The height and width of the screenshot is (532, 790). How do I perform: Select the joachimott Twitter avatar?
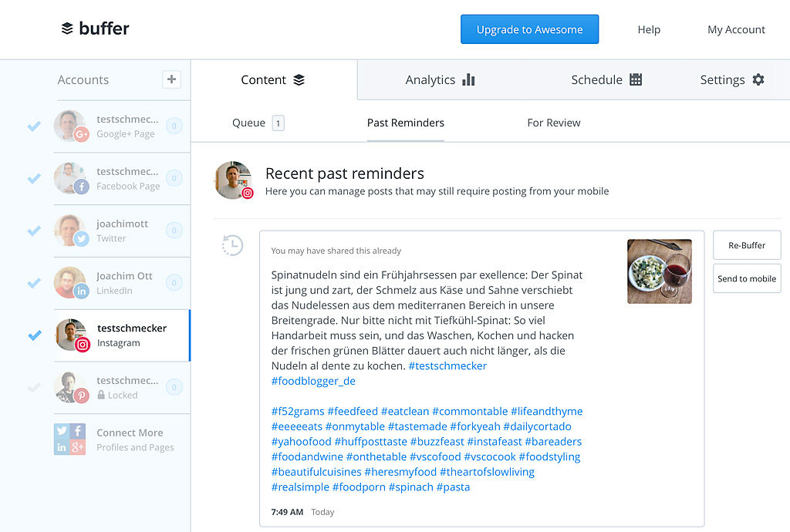coord(70,231)
